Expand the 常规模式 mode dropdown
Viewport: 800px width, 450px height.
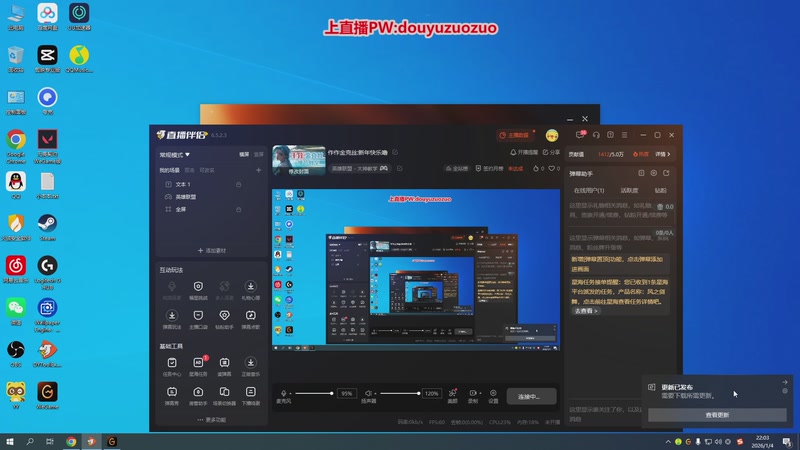click(174, 155)
